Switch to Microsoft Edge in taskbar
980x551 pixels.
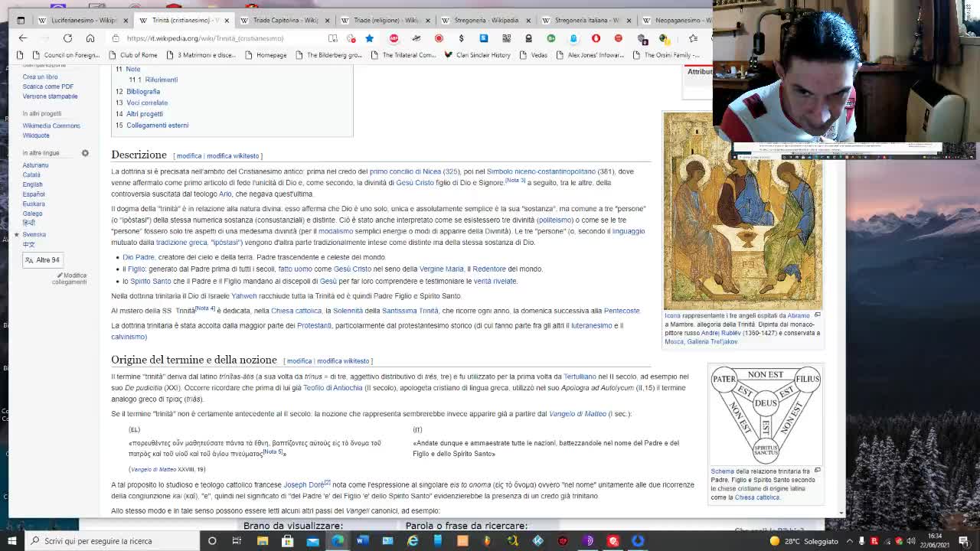point(338,540)
